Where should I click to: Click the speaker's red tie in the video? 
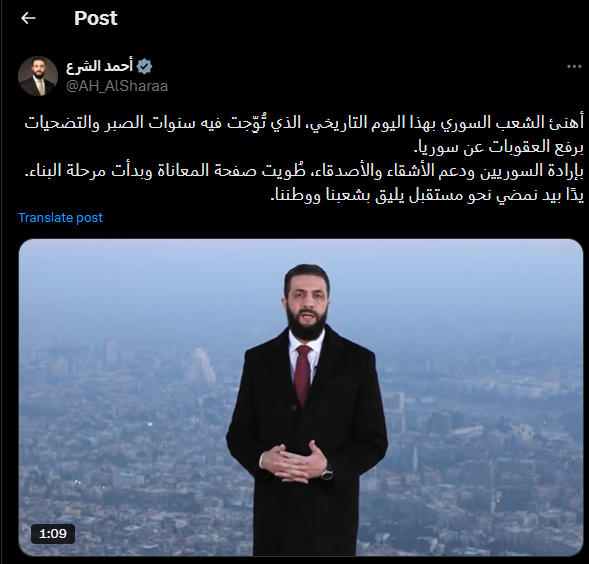[303, 376]
